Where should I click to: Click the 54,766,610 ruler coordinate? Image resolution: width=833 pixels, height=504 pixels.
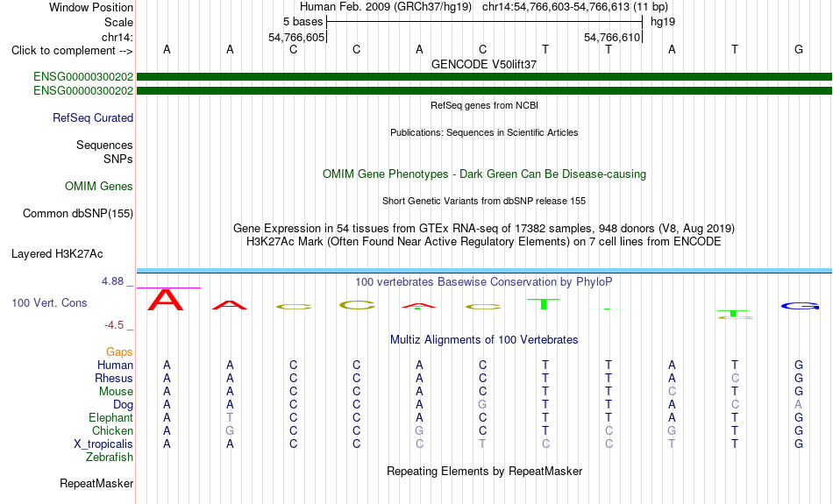(x=612, y=37)
